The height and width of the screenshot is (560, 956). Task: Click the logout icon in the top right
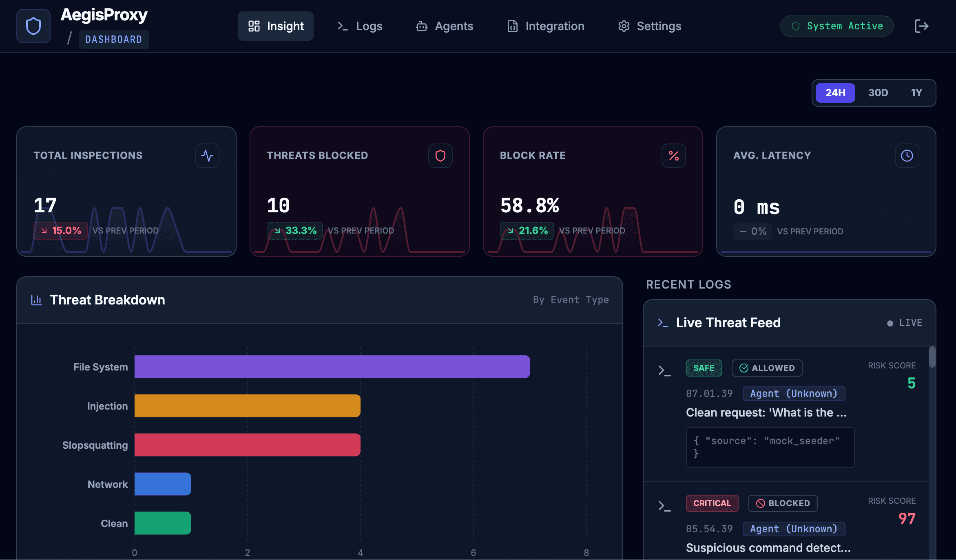pos(921,26)
